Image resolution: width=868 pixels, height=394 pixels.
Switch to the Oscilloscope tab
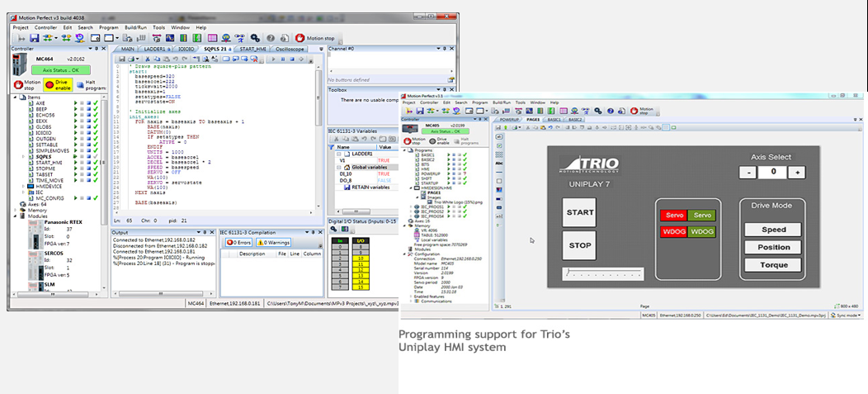289,50
